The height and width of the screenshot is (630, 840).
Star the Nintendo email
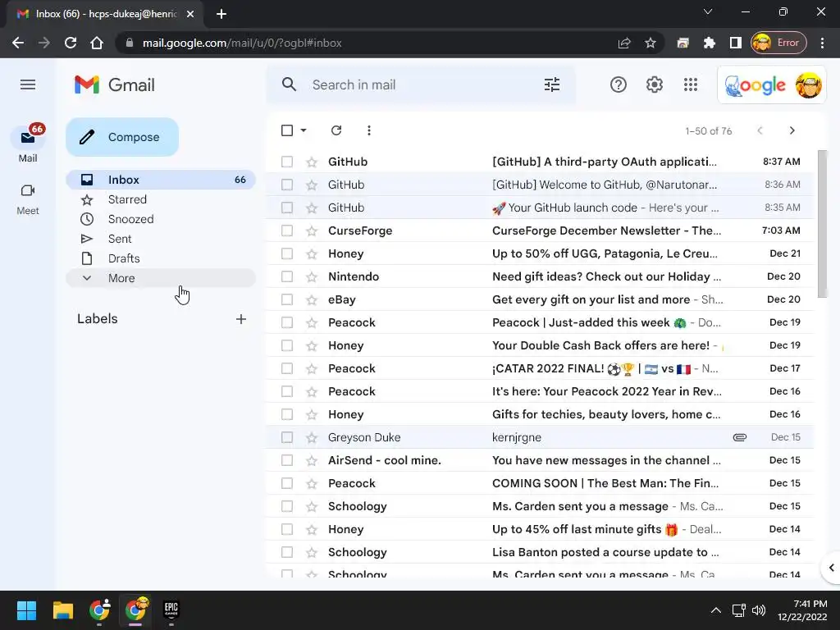[x=312, y=277]
